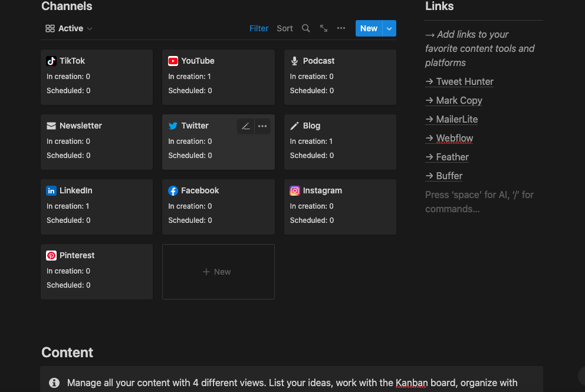This screenshot has height=392, width=585.
Task: Click the Blog pencil icon
Action: pyautogui.click(x=294, y=126)
